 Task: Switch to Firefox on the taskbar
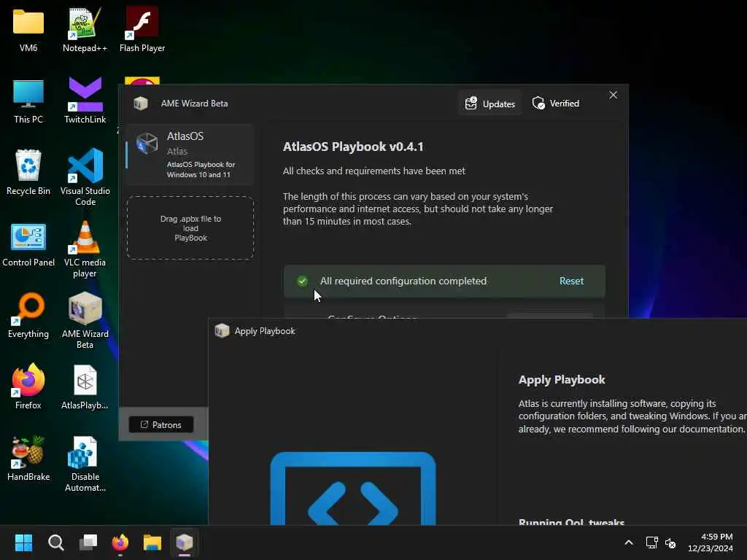pyautogui.click(x=120, y=542)
